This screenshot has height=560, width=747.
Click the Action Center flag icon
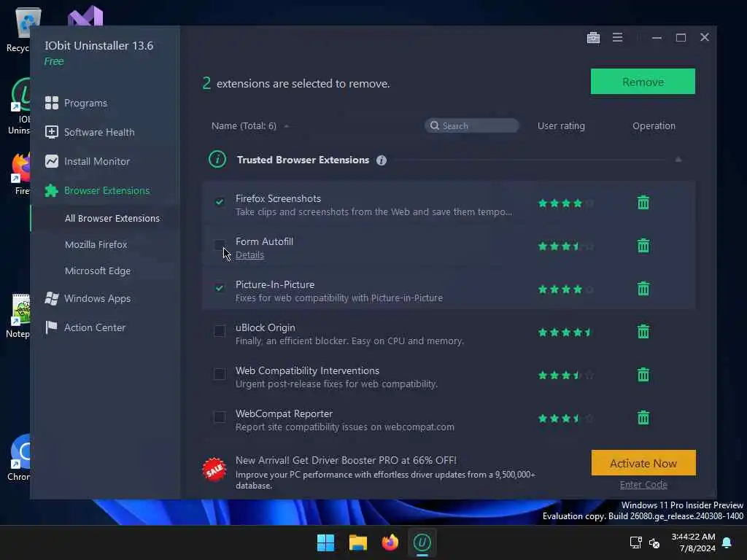point(51,327)
